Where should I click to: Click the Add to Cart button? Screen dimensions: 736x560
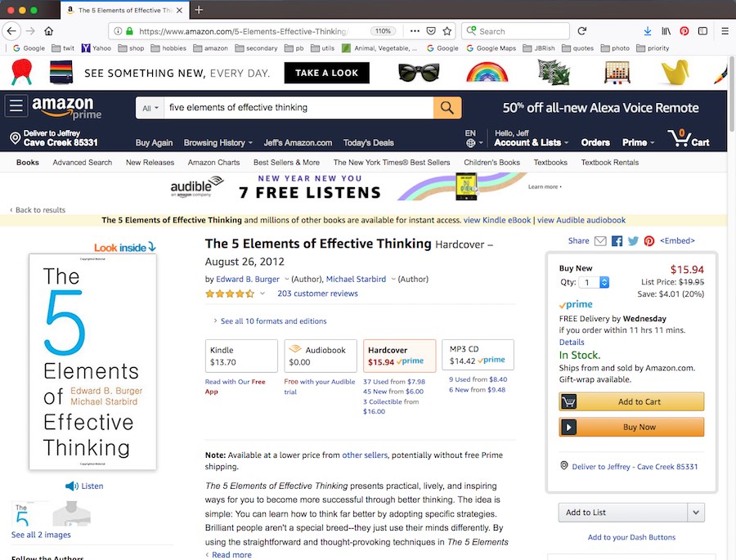(x=631, y=401)
